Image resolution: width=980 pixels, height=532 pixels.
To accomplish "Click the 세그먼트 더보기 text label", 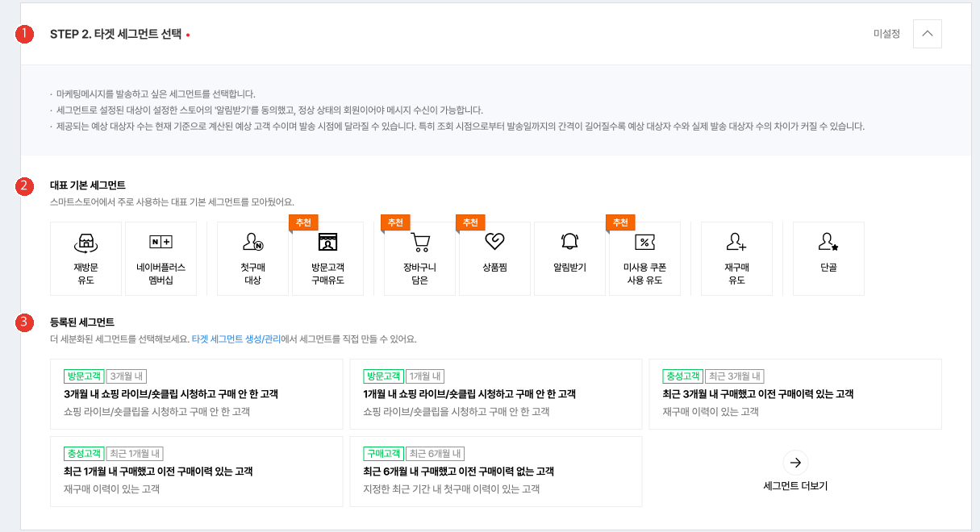I will pyautogui.click(x=795, y=486).
